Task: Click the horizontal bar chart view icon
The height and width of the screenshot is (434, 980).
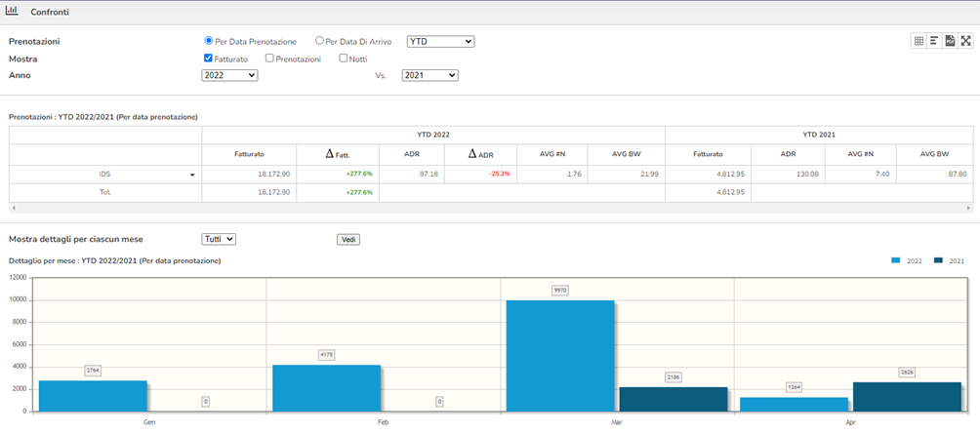Action: click(x=934, y=41)
